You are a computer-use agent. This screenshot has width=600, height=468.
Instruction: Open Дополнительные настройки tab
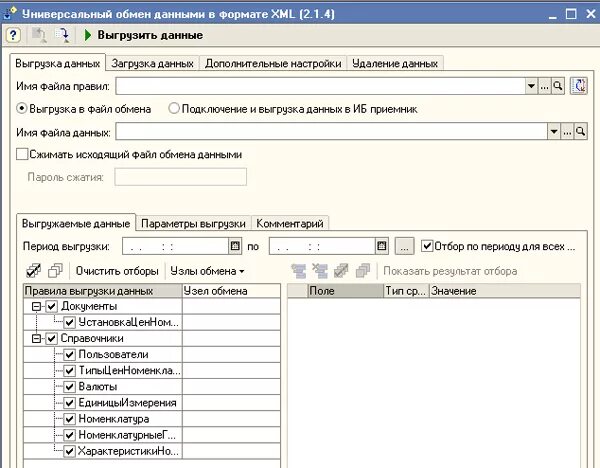[x=273, y=63]
